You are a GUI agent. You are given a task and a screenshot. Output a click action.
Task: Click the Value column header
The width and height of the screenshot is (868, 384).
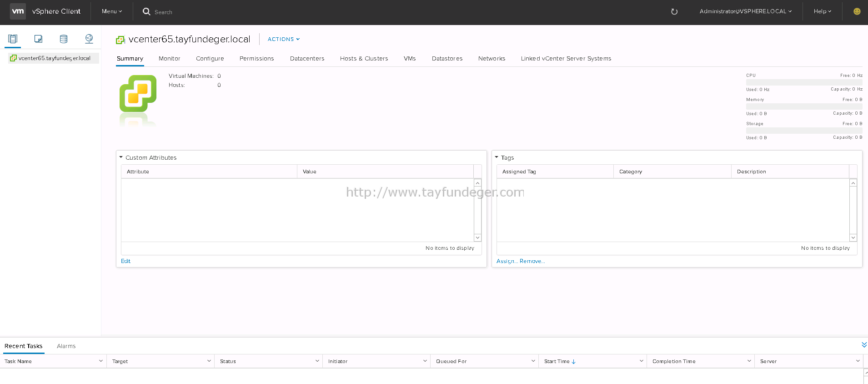[385, 172]
